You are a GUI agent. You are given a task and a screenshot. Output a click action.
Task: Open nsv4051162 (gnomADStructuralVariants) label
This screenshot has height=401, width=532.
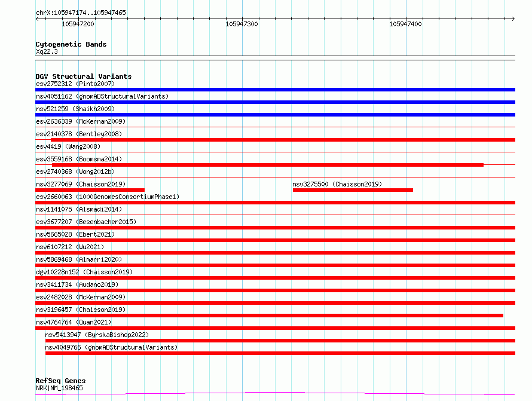click(102, 96)
